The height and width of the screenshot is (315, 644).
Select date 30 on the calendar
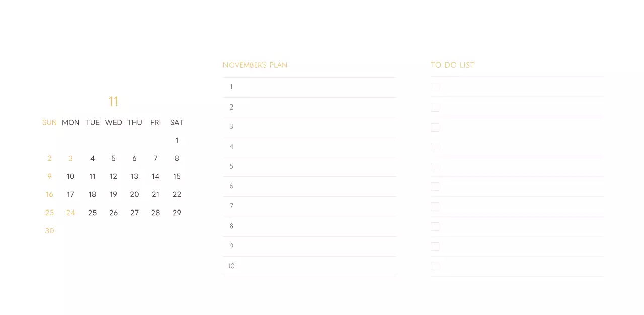[49, 231]
